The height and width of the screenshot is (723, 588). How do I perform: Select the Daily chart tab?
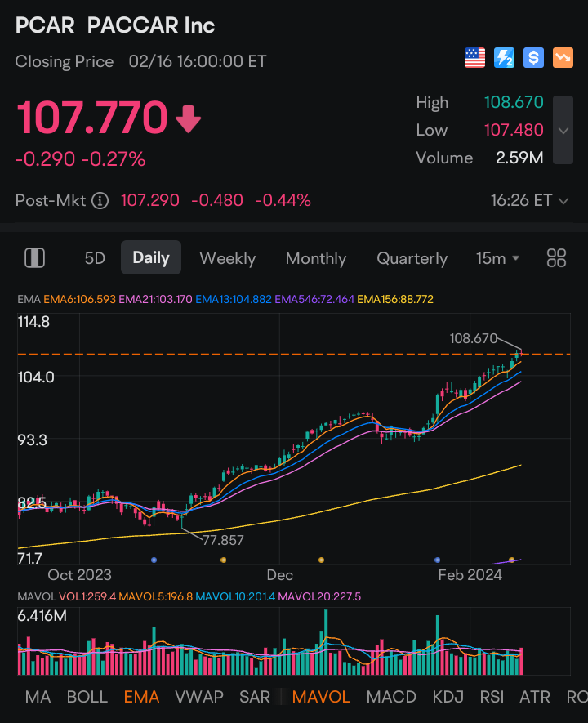point(151,257)
